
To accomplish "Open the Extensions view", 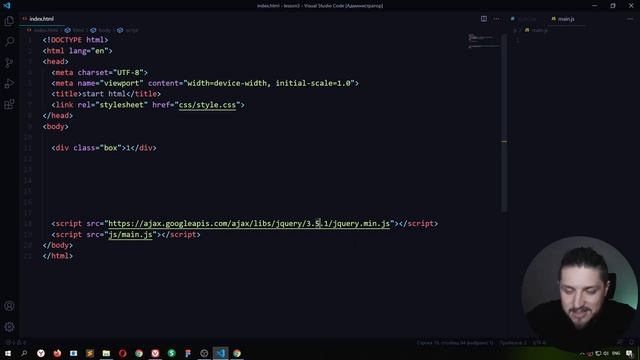I will tap(9, 104).
